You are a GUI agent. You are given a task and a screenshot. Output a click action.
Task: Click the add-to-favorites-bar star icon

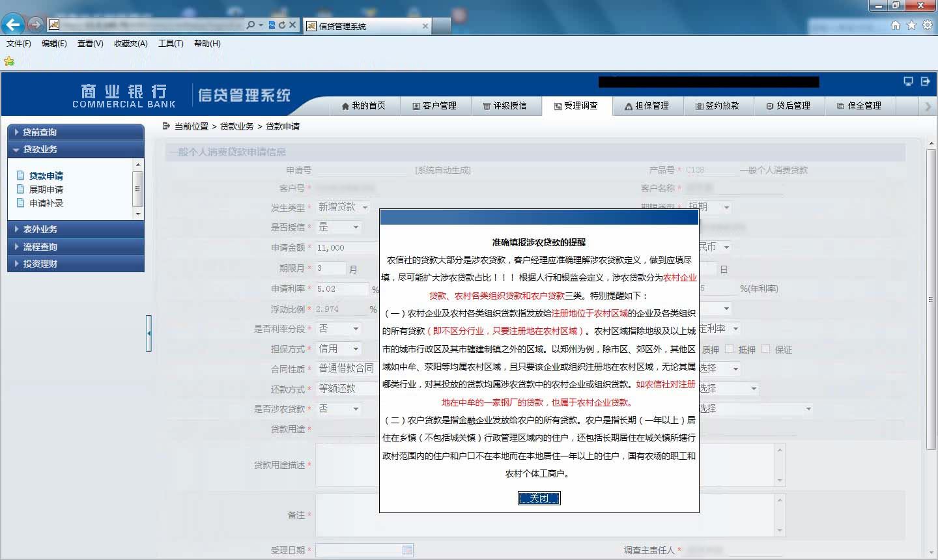(9, 61)
